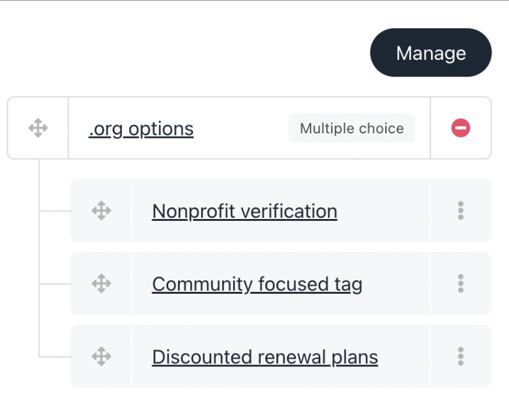Open the Community focused tag link
This screenshot has width=509, height=420.
coord(257,284)
